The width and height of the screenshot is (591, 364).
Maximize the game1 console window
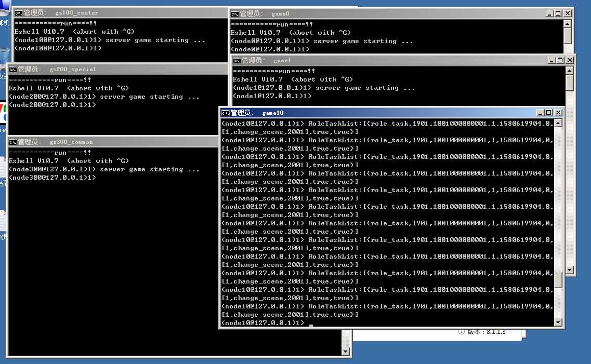tap(560, 60)
